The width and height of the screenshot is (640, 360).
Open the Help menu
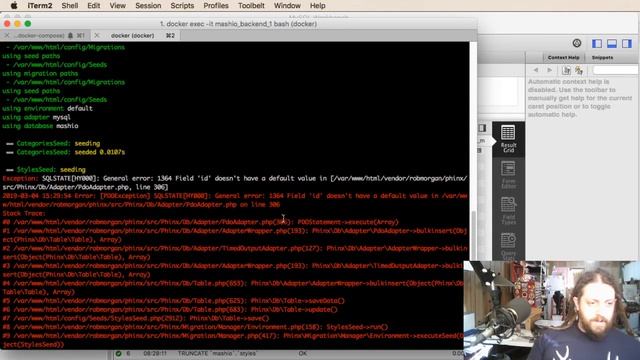[x=318, y=6]
